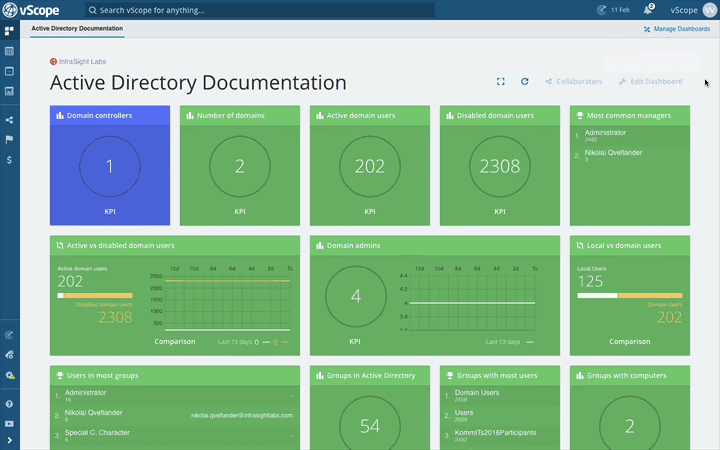Click the Active domain users KPI value 202

click(370, 166)
